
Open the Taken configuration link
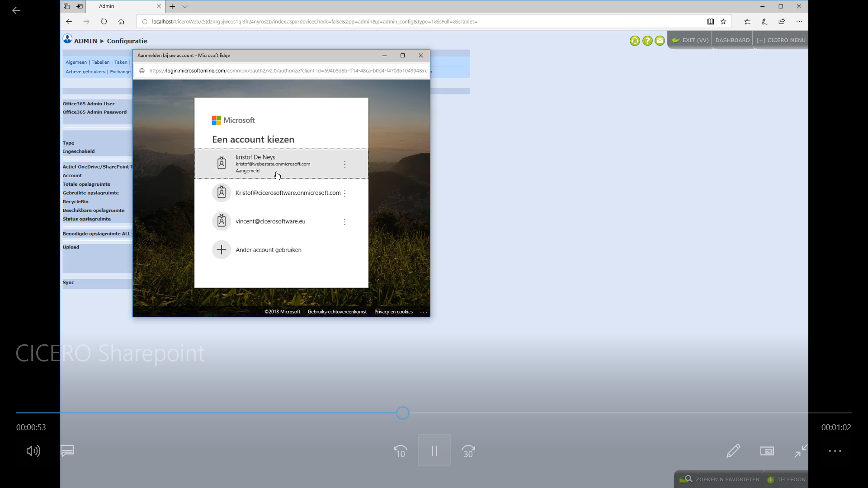121,62
